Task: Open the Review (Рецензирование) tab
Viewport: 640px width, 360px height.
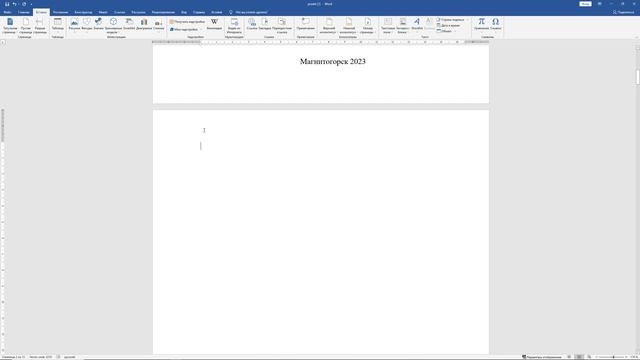Action: click(x=163, y=12)
